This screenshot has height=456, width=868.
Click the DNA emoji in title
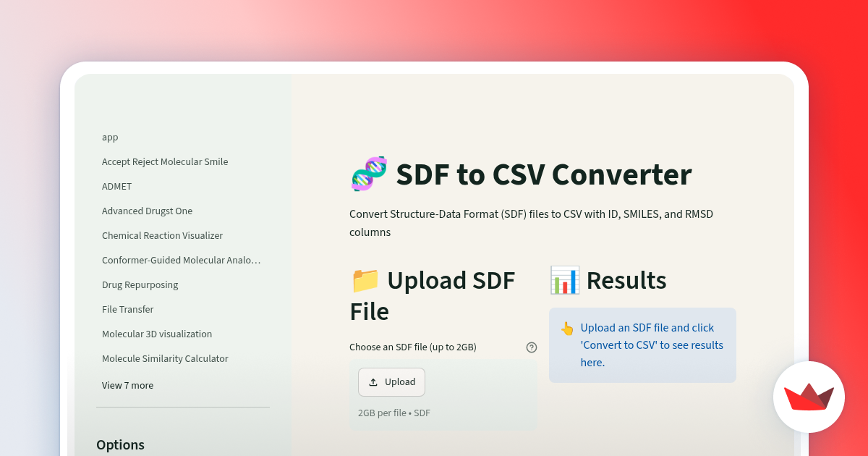(369, 174)
